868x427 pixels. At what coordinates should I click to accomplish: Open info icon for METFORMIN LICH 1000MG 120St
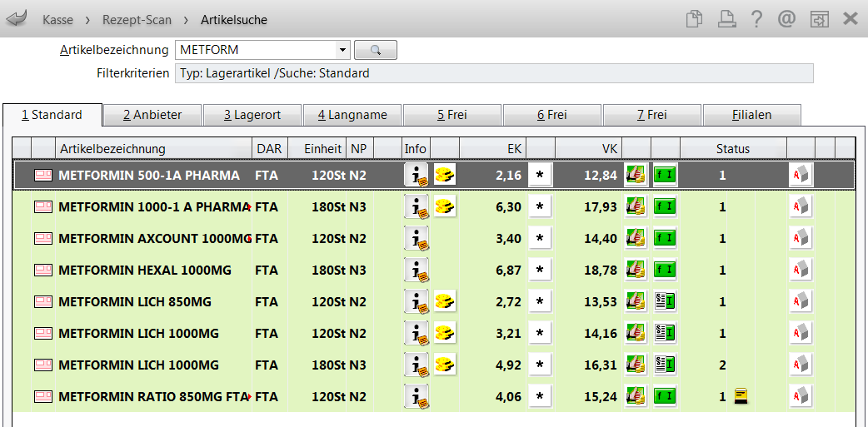pos(417,334)
